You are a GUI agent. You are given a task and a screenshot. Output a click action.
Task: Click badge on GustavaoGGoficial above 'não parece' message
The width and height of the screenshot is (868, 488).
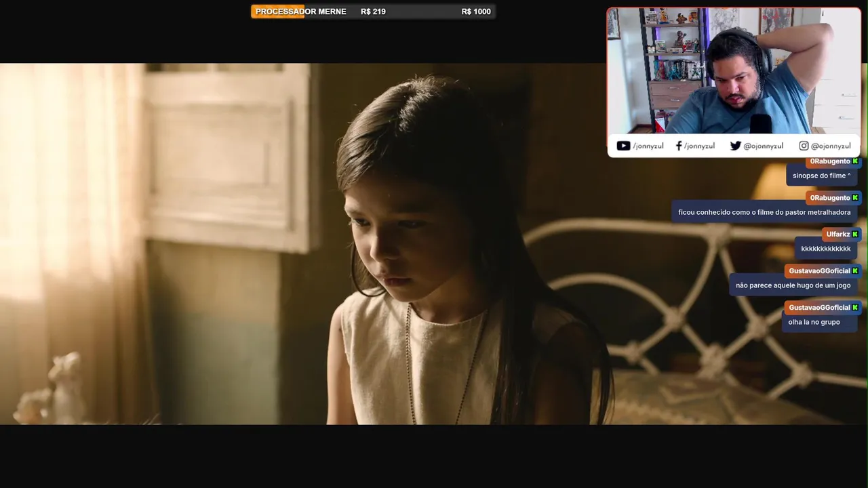tap(855, 271)
